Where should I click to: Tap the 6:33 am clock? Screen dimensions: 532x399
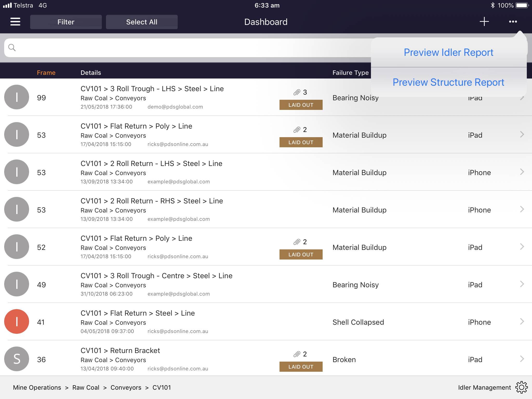click(267, 5)
